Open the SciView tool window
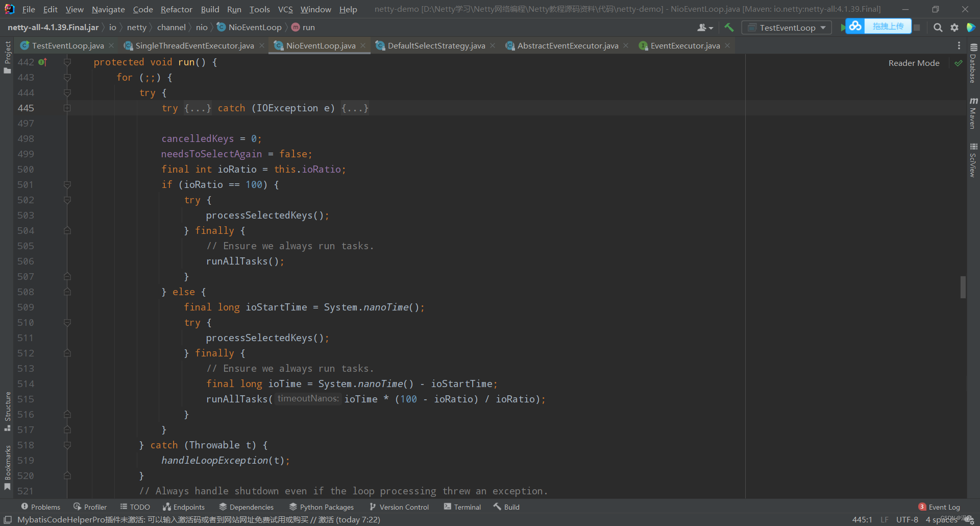Screen dimensions: 980x526 coord(973,160)
